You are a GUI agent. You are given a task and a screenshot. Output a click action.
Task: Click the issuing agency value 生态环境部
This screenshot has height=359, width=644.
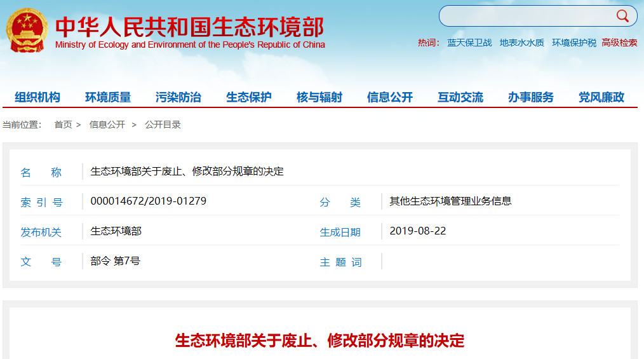point(116,231)
